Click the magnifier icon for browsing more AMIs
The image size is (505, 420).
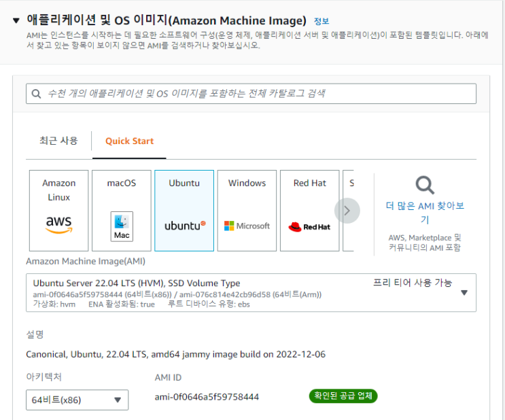[425, 186]
